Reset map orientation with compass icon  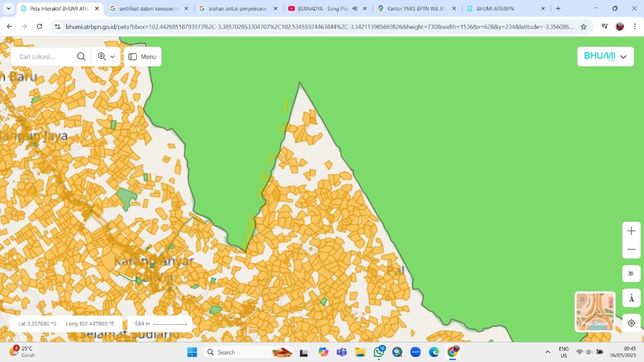click(631, 299)
